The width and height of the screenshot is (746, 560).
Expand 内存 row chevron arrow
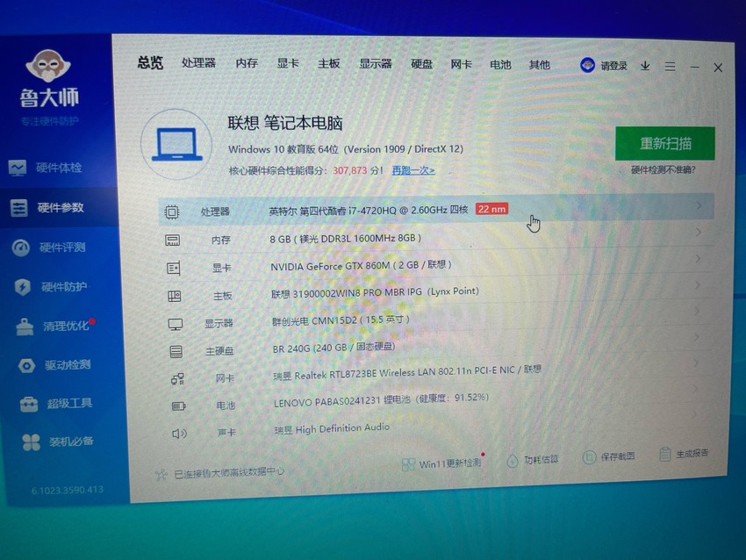pyautogui.click(x=699, y=233)
